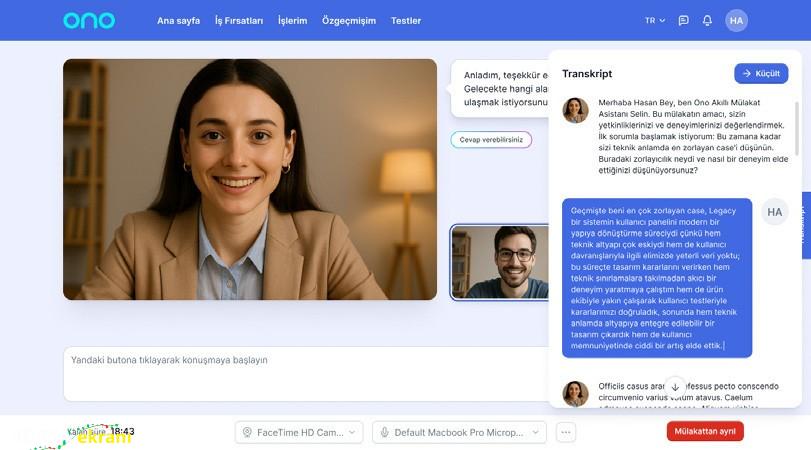811x450 pixels.
Task: Click Selin's avatar beside first transcript message
Action: (575, 110)
